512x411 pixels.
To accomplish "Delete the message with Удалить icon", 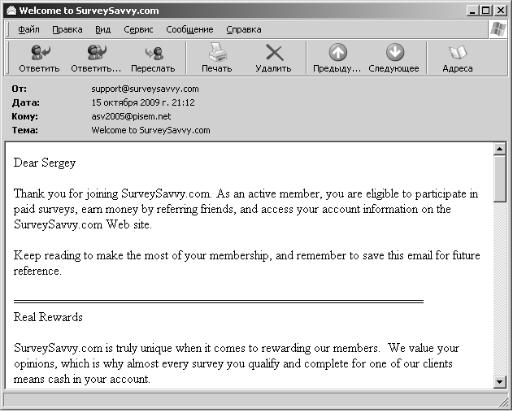I will (274, 53).
